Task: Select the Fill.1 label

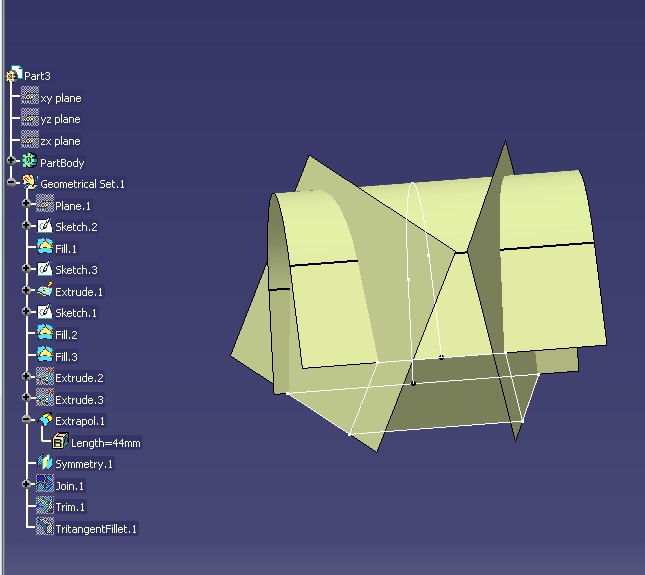Action: tap(66, 249)
